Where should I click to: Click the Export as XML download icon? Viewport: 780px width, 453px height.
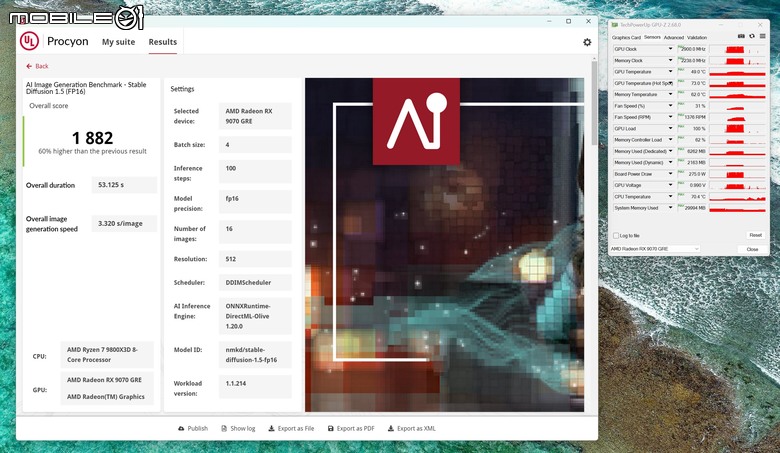(x=391, y=428)
